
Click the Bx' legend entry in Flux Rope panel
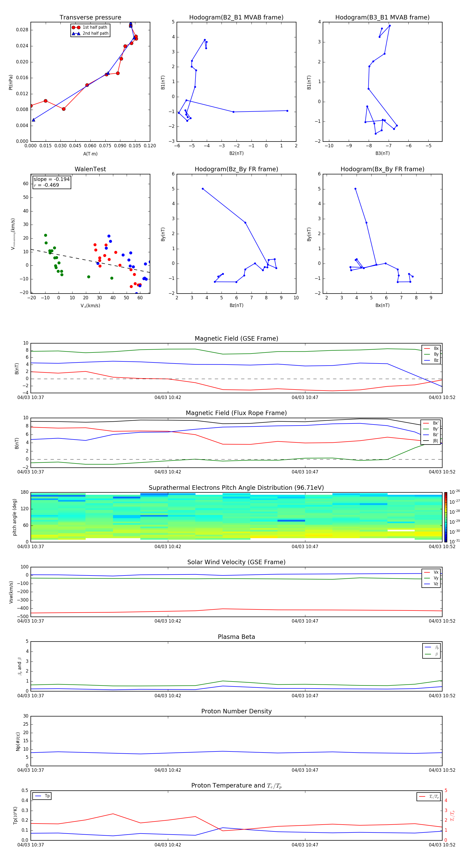(431, 423)
